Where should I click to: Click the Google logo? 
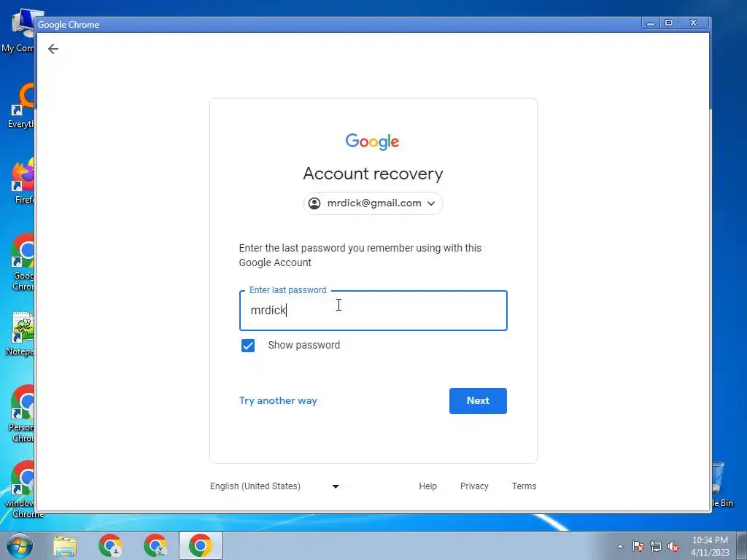pyautogui.click(x=373, y=142)
